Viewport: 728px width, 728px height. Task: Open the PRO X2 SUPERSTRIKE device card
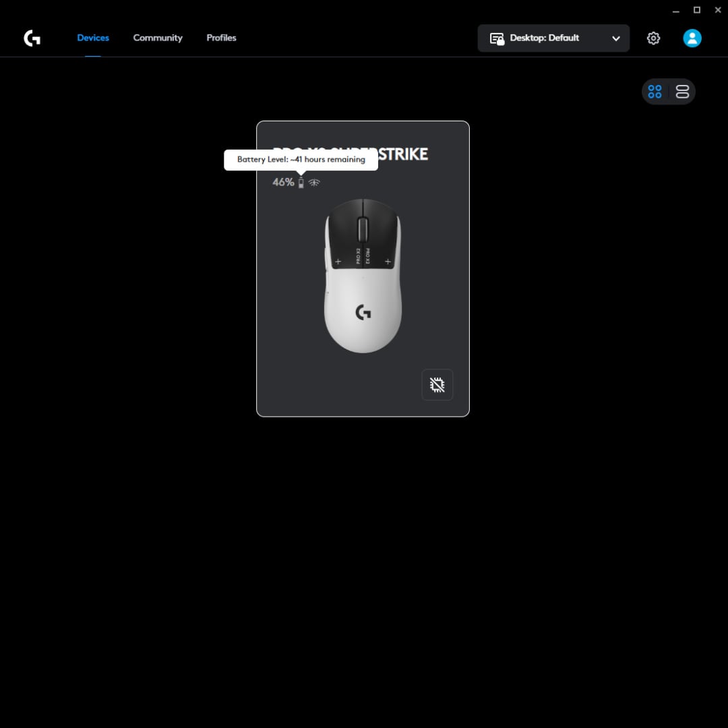click(363, 276)
